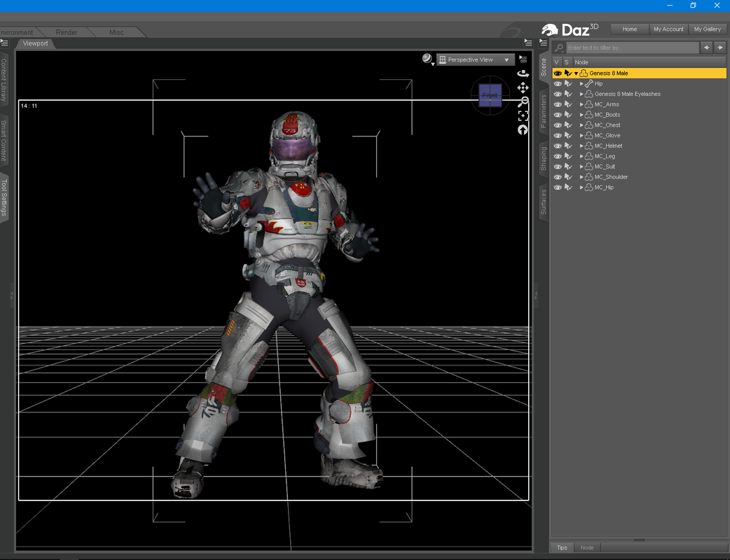Open My Gallery

pyautogui.click(x=707, y=29)
